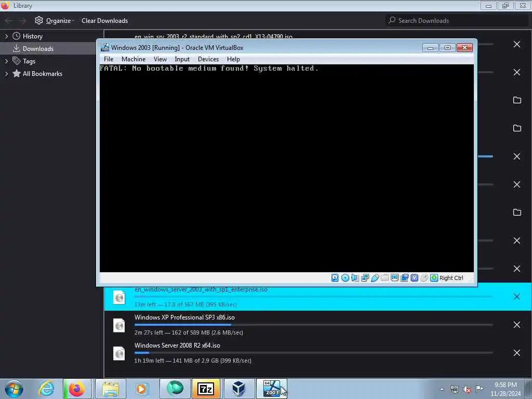Click the network tray icon

pos(454,389)
